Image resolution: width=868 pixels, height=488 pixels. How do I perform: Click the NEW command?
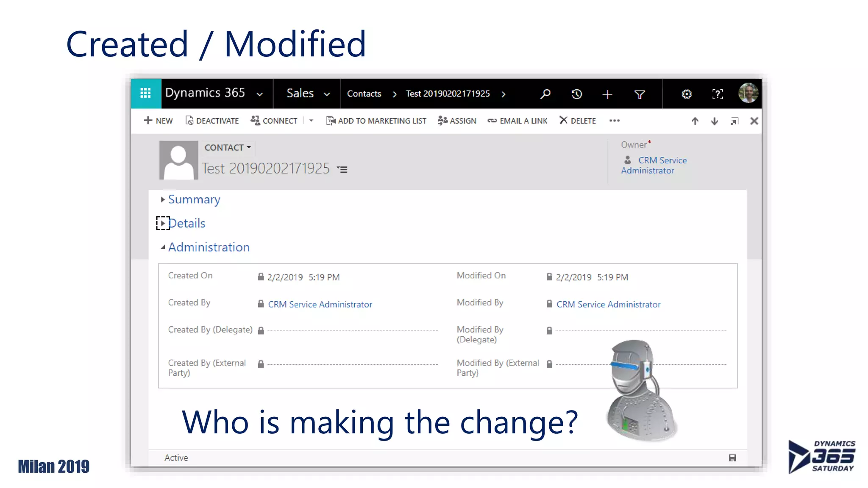(x=158, y=121)
